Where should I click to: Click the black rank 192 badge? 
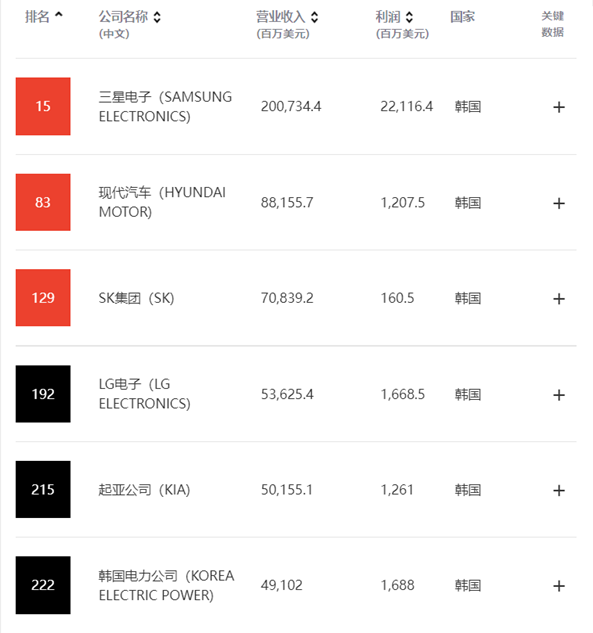[43, 394]
